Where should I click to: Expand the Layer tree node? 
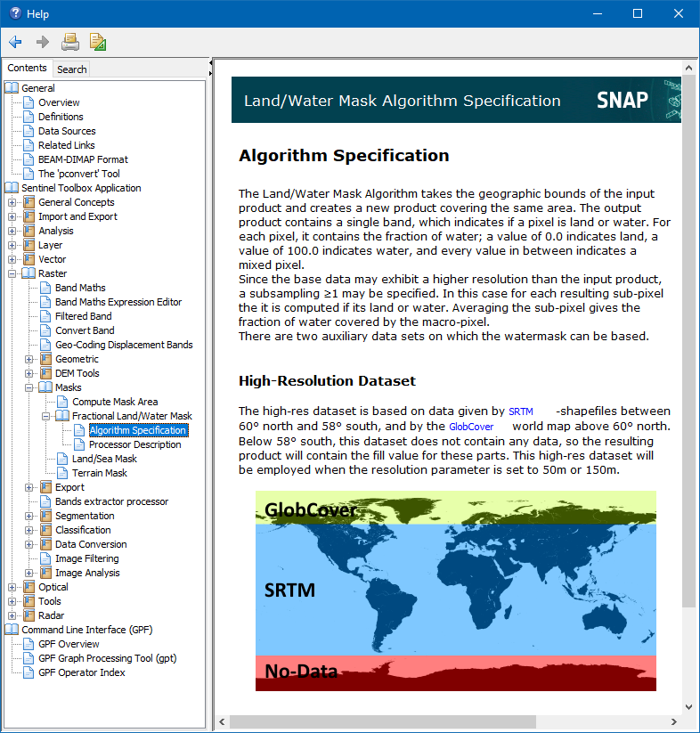pos(12,245)
